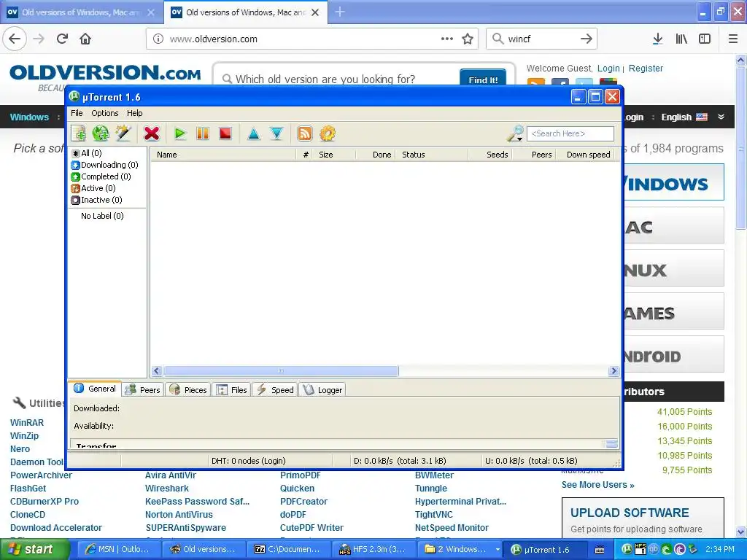The height and width of the screenshot is (560, 747).
Task: Open Create New Torrent wand icon
Action: (x=123, y=134)
